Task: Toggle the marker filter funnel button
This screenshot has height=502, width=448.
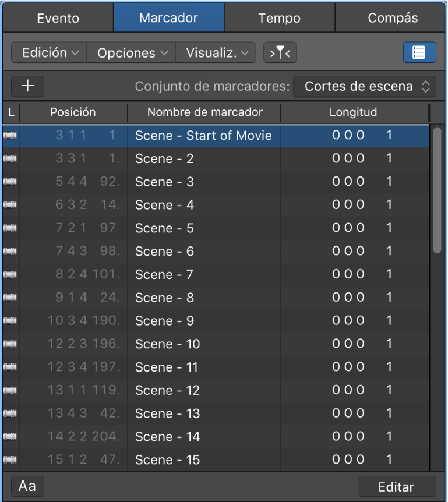Action: (x=280, y=52)
